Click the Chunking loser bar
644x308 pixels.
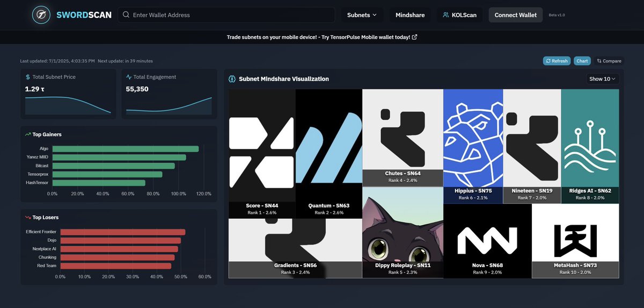point(117,257)
